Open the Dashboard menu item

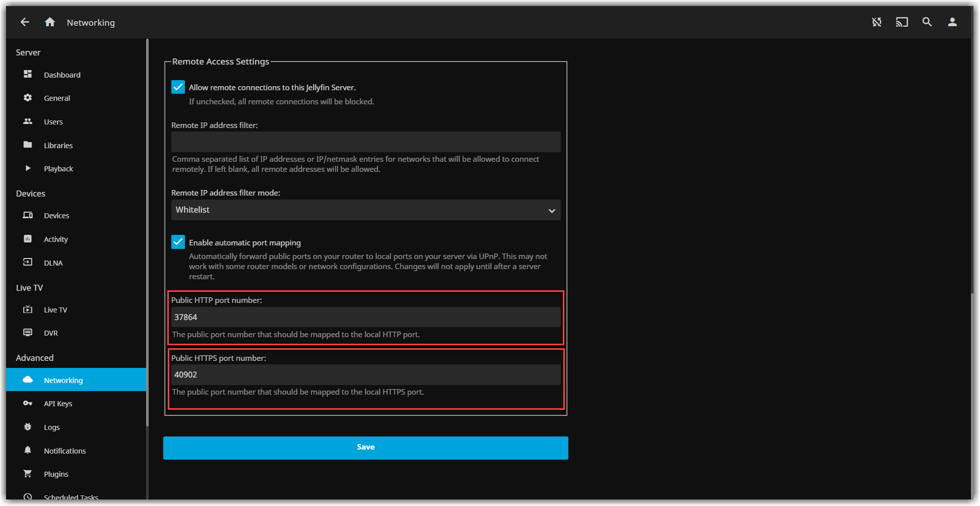click(x=76, y=75)
